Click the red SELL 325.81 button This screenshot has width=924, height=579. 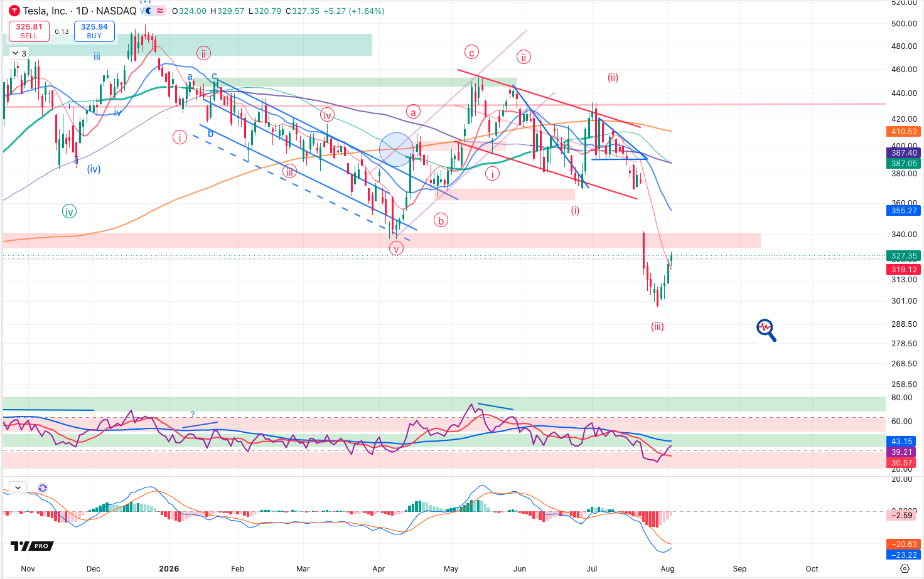[29, 31]
